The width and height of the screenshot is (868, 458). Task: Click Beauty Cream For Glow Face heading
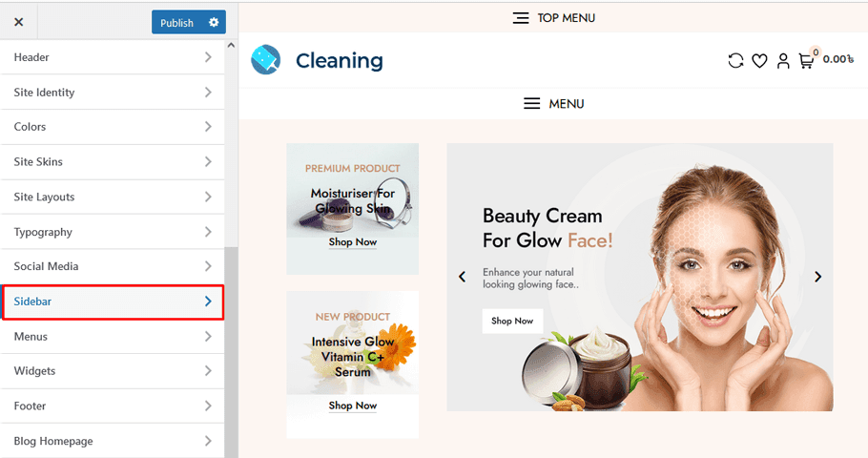(x=548, y=228)
